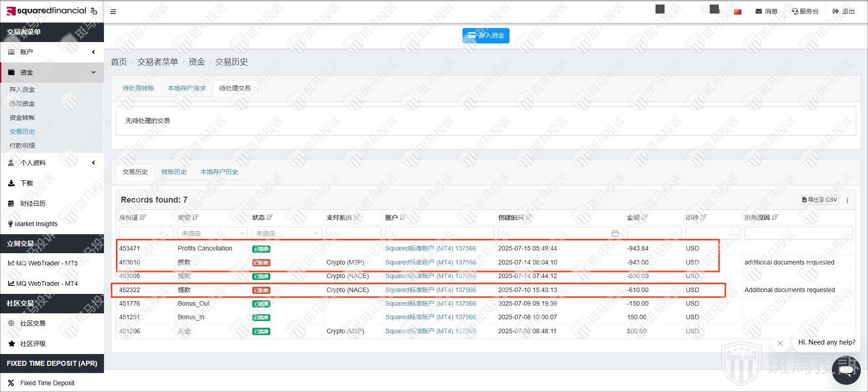Image resolution: width=868 pixels, height=392 pixels.
Task: Expand the 个人资料 sidebar menu
Action: pyautogui.click(x=52, y=163)
